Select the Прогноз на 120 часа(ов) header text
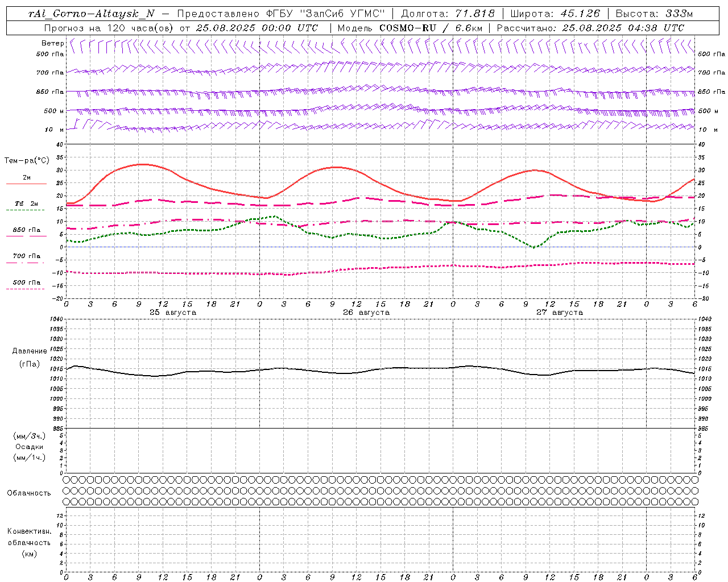 point(109,28)
